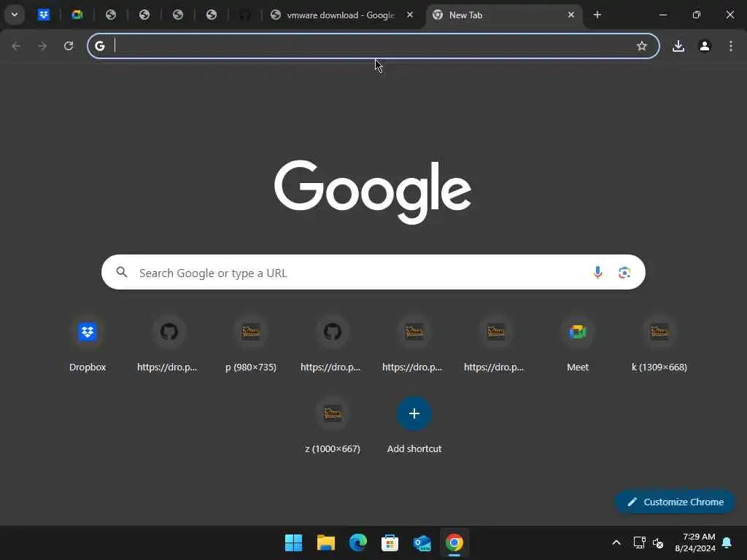Viewport: 747px width, 560px height.
Task: Click the Customize Chrome button
Action: pyautogui.click(x=675, y=502)
